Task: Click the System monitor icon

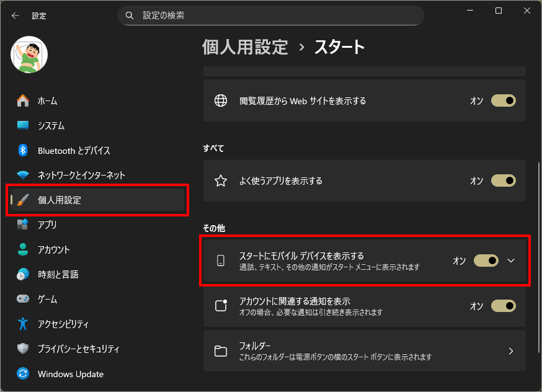Action: point(23,125)
